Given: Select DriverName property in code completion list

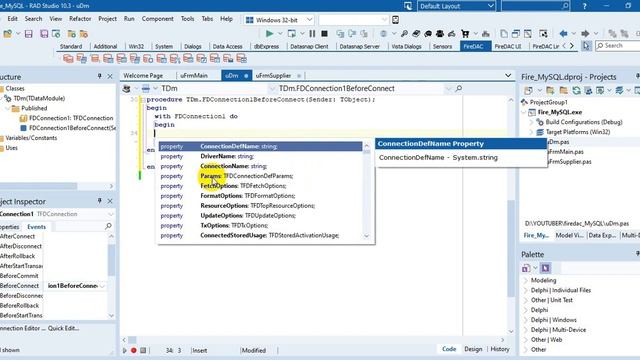Looking at the screenshot, I should click(260, 156).
